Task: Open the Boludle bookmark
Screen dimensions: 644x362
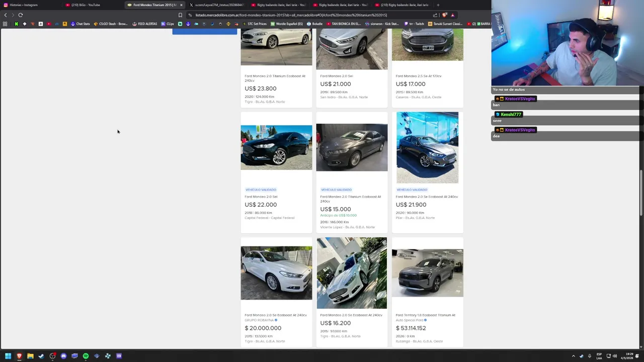Action: pos(314,24)
